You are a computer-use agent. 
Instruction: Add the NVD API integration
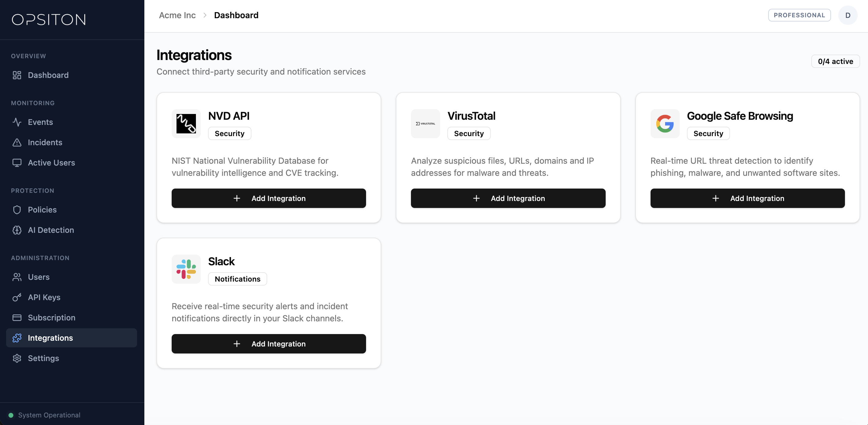pyautogui.click(x=268, y=198)
